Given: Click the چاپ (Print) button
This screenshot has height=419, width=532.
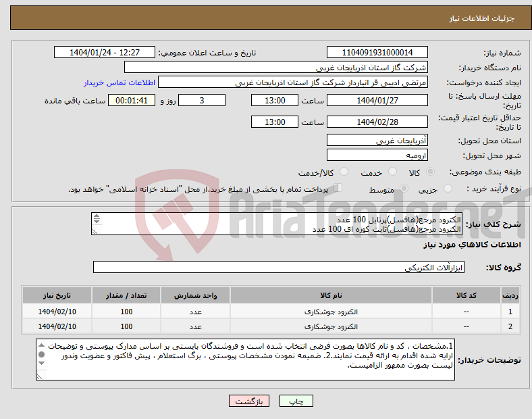Looking at the screenshot, I should tap(296, 401).
